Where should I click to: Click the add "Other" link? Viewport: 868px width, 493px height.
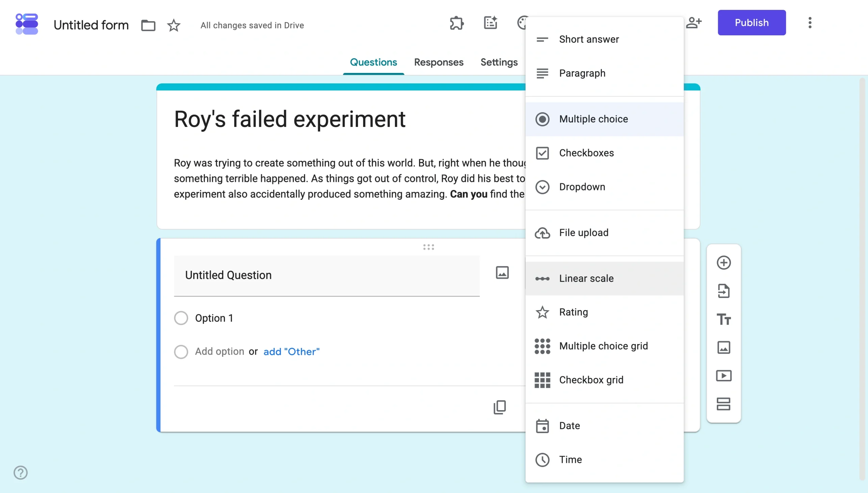point(291,352)
